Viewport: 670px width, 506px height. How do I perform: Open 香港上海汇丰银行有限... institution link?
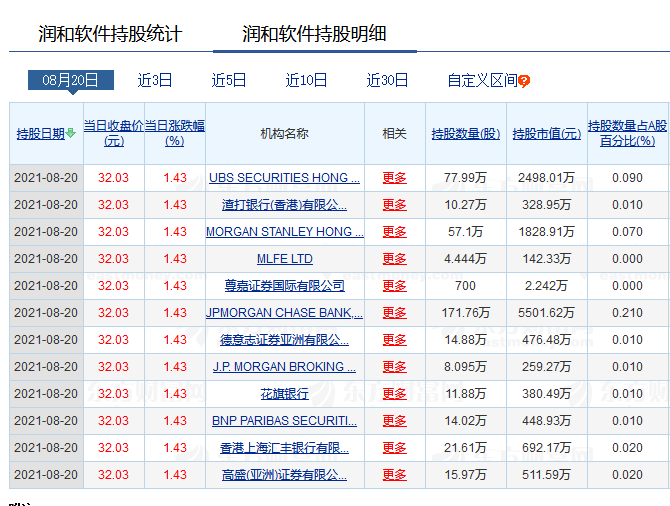[285, 447]
